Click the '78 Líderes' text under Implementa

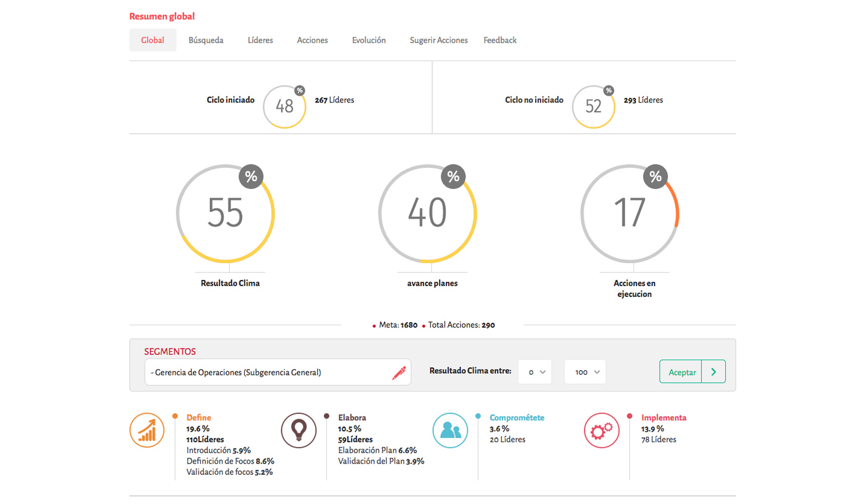tap(659, 439)
